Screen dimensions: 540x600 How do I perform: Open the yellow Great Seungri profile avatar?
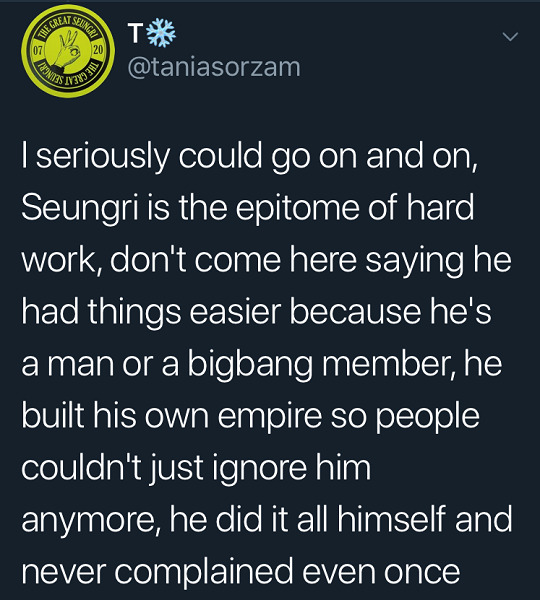pos(68,51)
